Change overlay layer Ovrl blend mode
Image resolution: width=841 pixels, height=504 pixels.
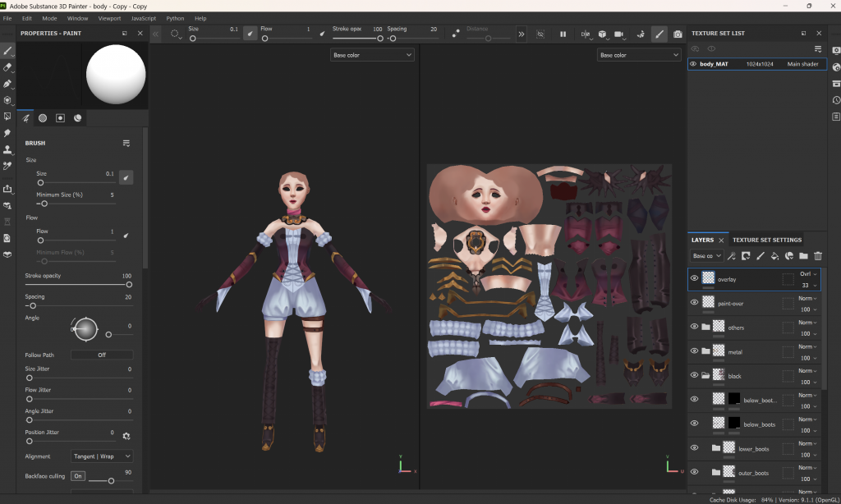tap(808, 274)
